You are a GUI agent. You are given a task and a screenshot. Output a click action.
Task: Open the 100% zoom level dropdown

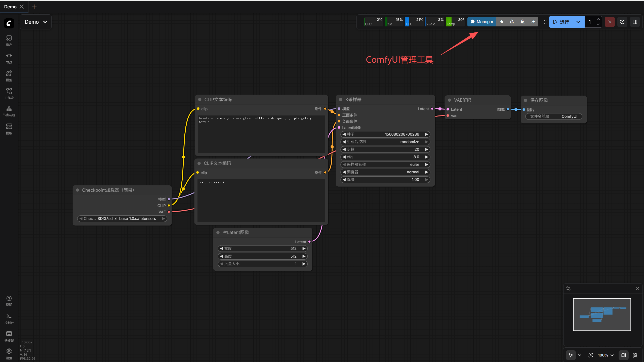pyautogui.click(x=606, y=355)
